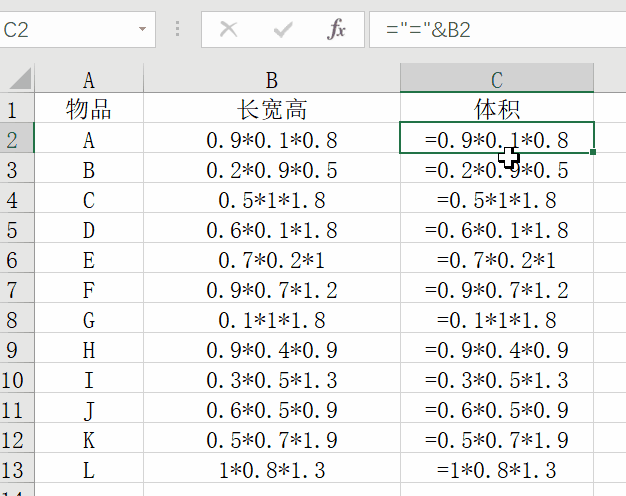Select row 4 header
The image size is (626, 496).
tap(17, 198)
